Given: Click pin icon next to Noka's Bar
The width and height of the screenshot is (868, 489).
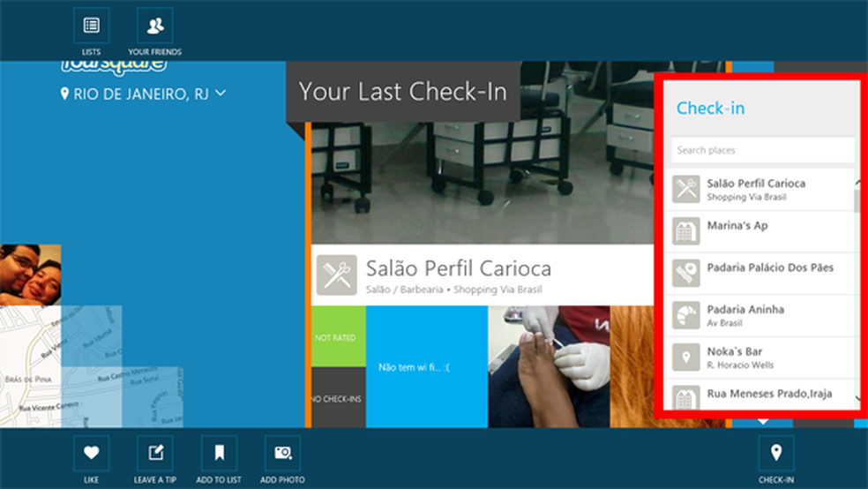Looking at the screenshot, I should pyautogui.click(x=686, y=357).
